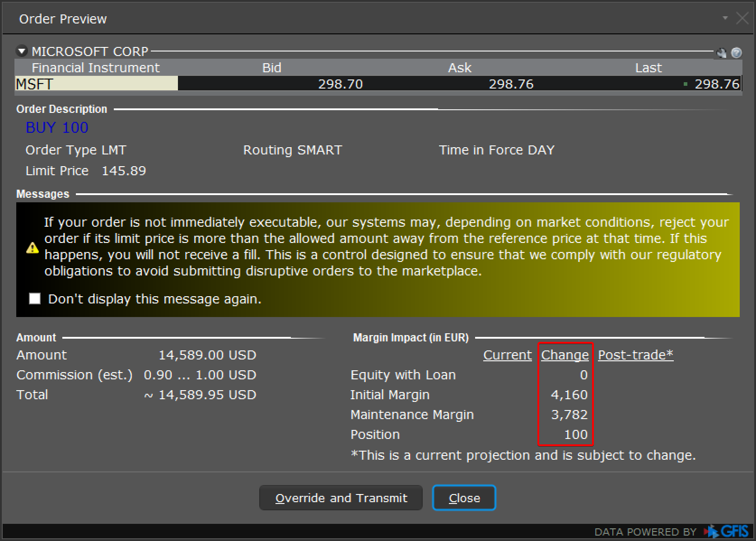The width and height of the screenshot is (756, 541).
Task: Click the Last column header
Action: [649, 68]
